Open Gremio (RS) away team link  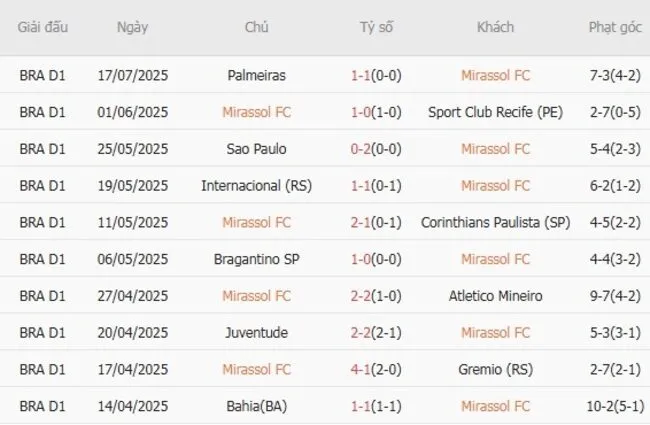(x=495, y=369)
